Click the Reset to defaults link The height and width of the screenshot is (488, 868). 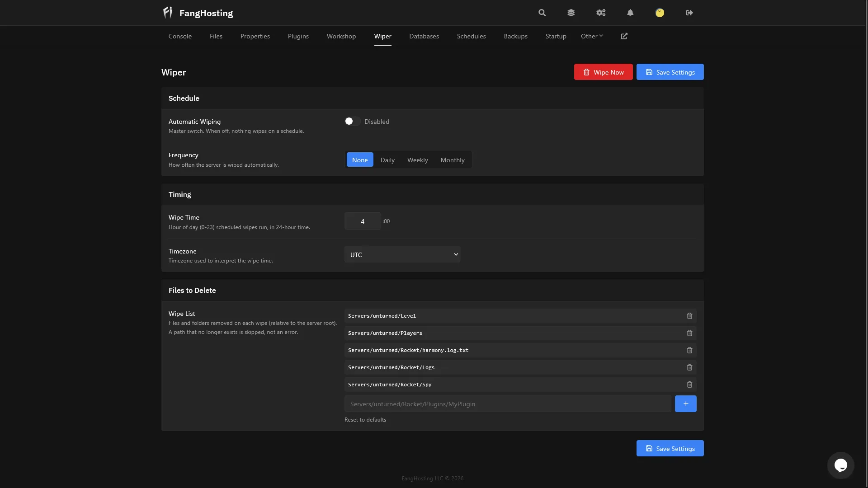point(365,420)
